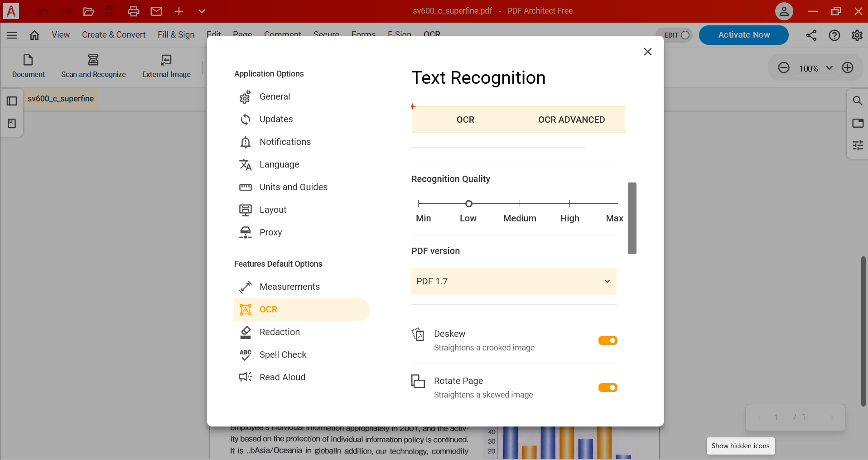Open the Redaction settings
Image resolution: width=868 pixels, height=460 pixels.
coord(279,332)
